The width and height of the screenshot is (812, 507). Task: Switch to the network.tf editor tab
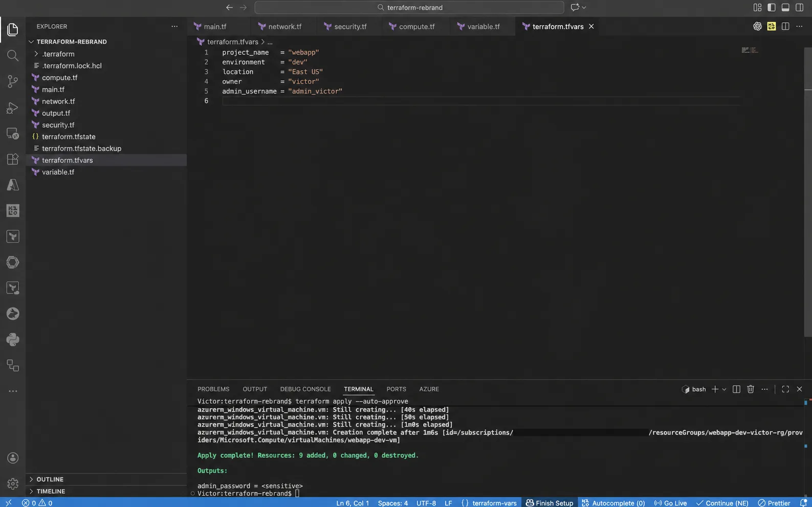(280, 27)
